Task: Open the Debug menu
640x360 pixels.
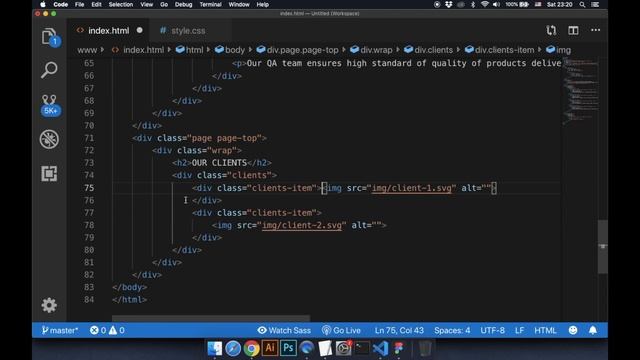Action: pyautogui.click(x=183, y=4)
